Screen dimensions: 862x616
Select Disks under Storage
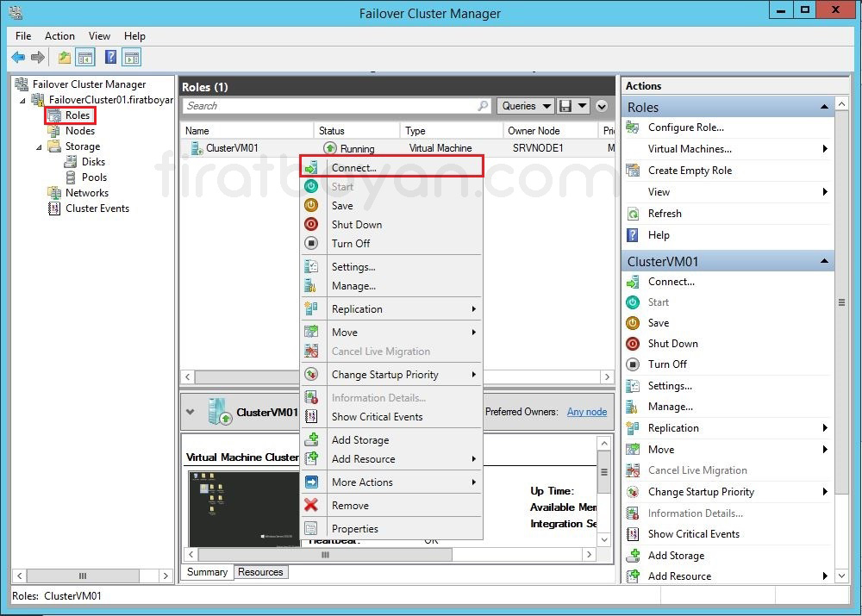93,162
